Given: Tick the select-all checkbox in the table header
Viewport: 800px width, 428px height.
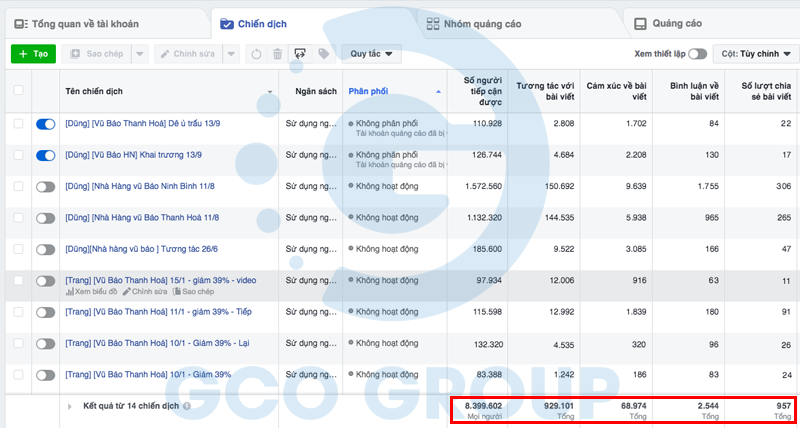Looking at the screenshot, I should pos(18,91).
